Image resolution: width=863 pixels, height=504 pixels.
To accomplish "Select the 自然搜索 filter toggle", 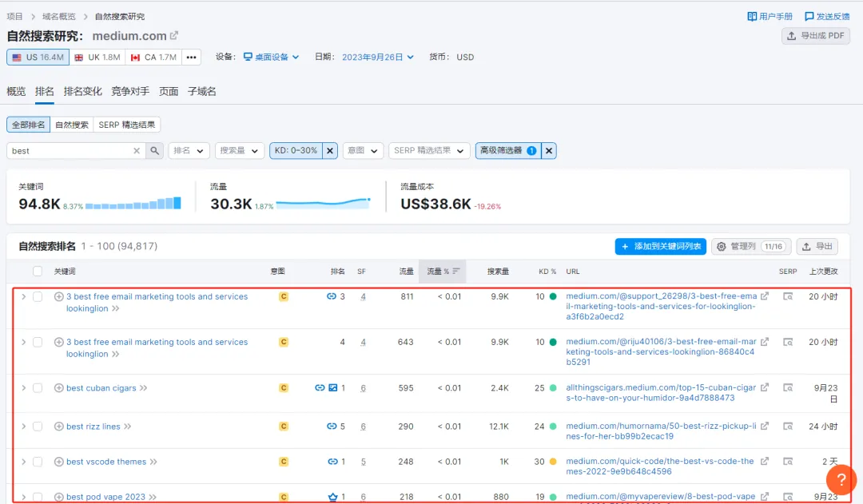I will coord(72,125).
